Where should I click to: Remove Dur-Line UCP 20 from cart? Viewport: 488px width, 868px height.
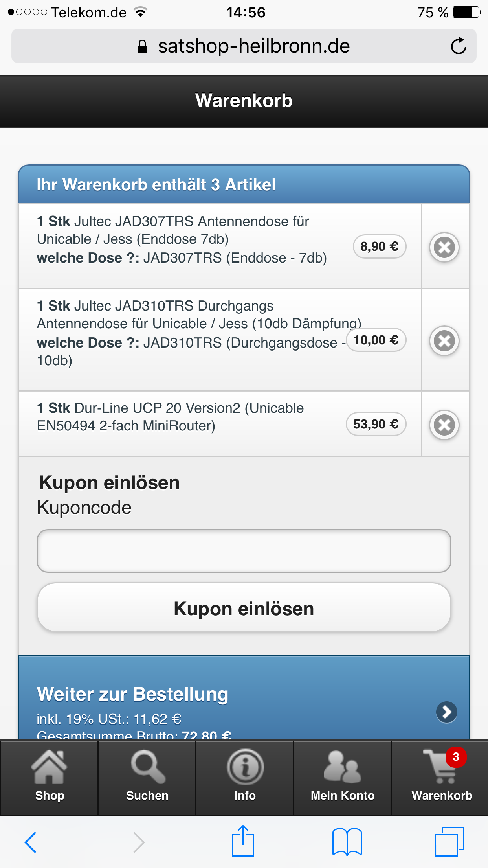(x=444, y=425)
